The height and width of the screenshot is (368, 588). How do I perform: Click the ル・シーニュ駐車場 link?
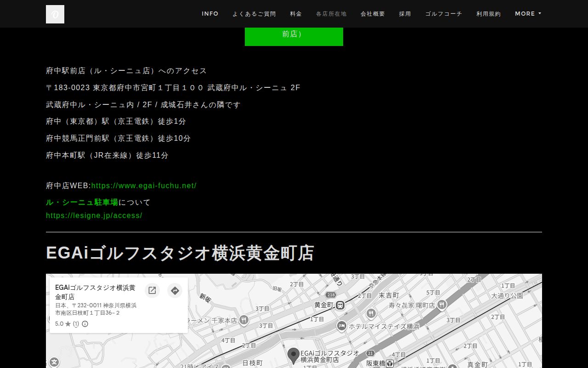tap(82, 202)
